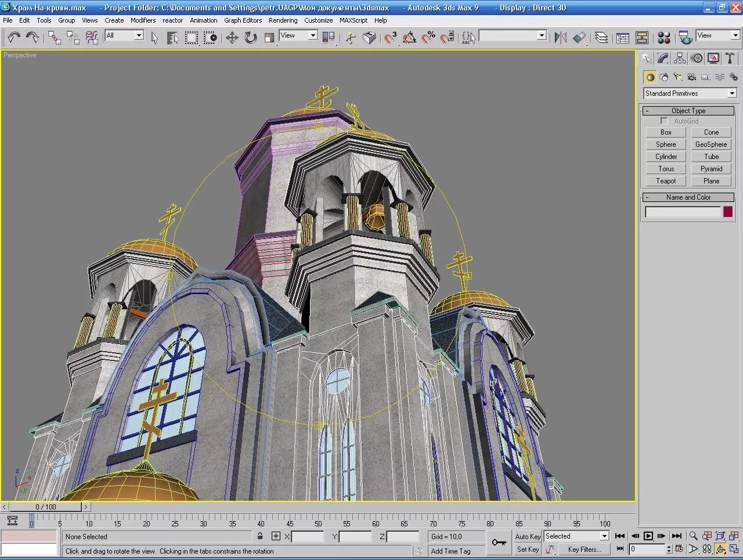Click the Zoom magnifier viewport control
Viewport: 743px width, 560px height.
[x=693, y=536]
